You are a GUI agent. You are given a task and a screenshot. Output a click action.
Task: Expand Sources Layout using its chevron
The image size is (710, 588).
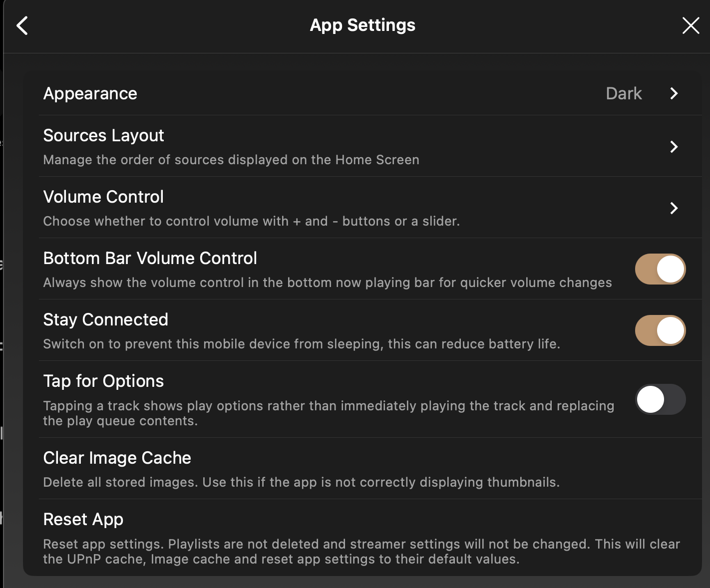(674, 147)
